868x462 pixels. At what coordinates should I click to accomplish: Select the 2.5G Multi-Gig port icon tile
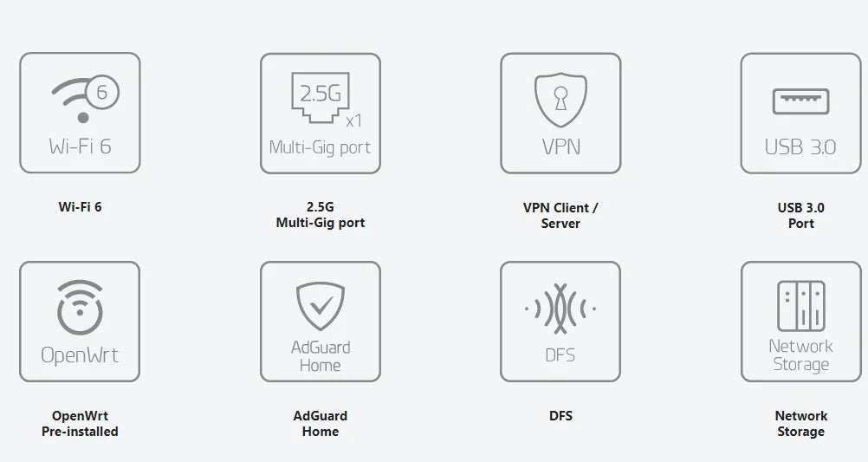pos(320,113)
